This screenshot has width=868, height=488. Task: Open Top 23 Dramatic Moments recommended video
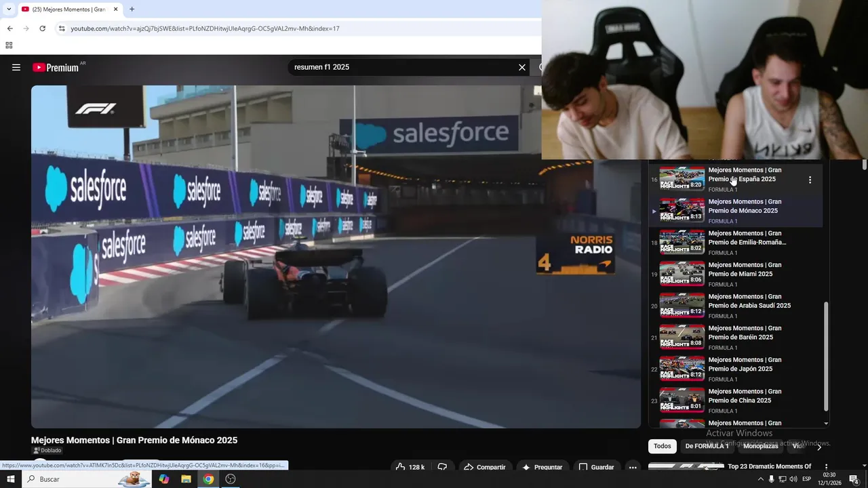pos(769,466)
